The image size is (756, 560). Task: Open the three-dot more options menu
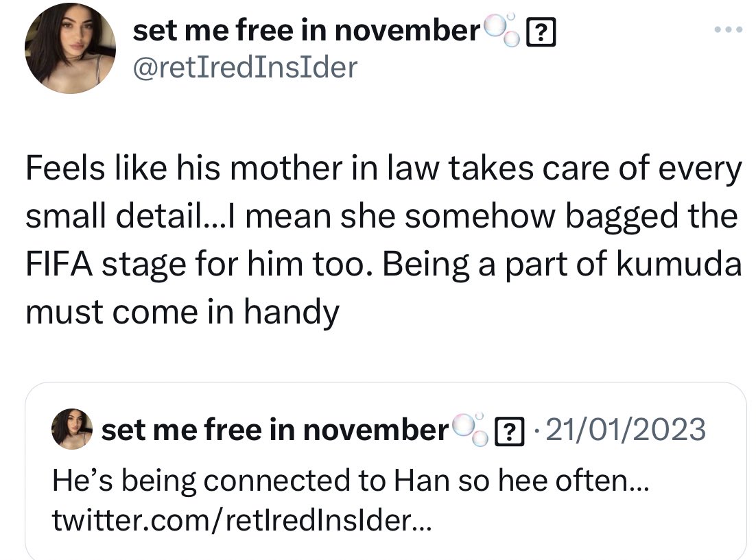(x=729, y=30)
